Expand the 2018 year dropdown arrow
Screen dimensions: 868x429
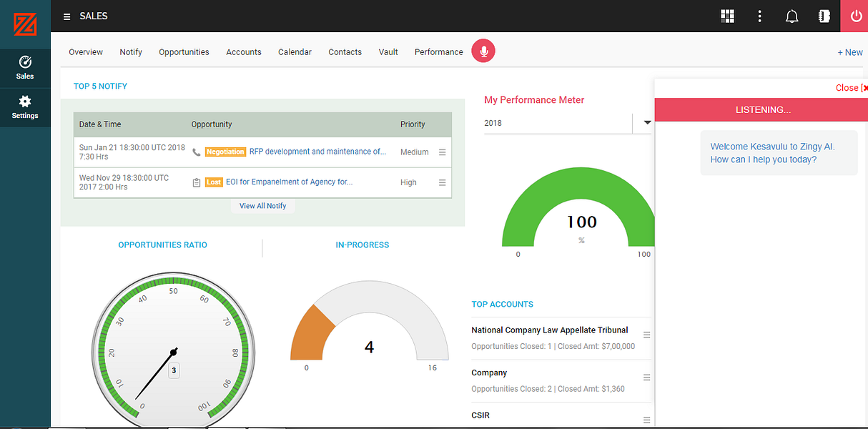pos(647,122)
